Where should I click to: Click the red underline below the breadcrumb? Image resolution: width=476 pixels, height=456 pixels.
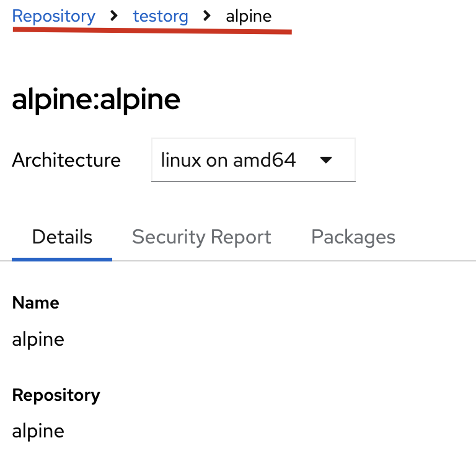pos(152,30)
